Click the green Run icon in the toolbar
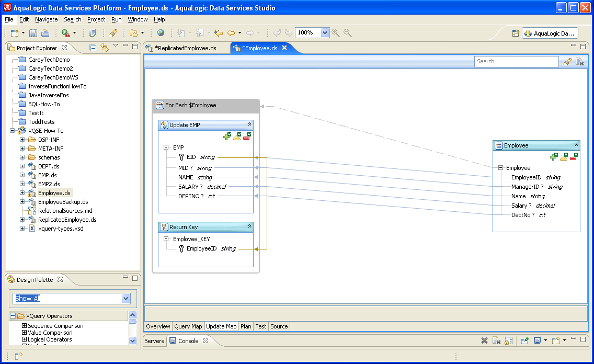The image size is (594, 364). [65, 33]
